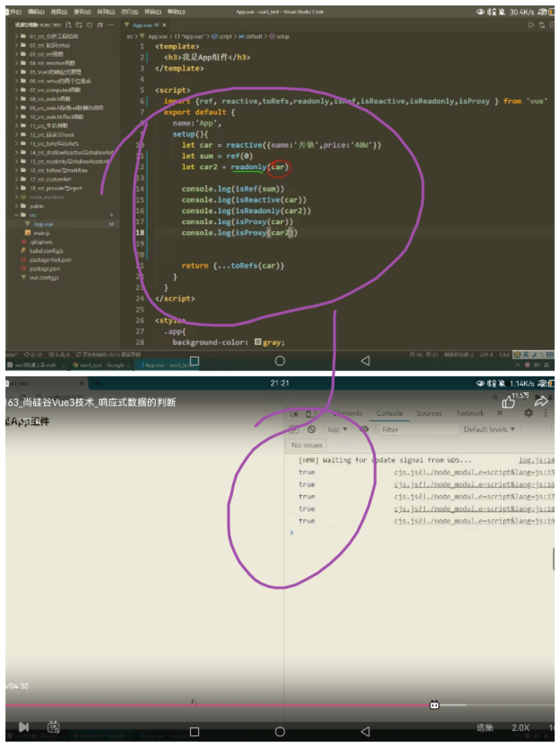The height and width of the screenshot is (747, 560).
Task: Toggle danmaku bullet comments icon
Action: point(53,727)
